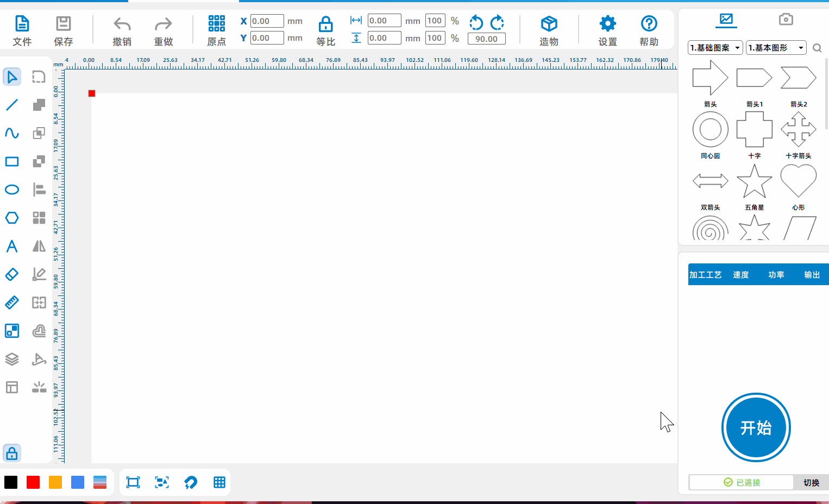
Task: Select the eraser tool
Action: point(12,274)
